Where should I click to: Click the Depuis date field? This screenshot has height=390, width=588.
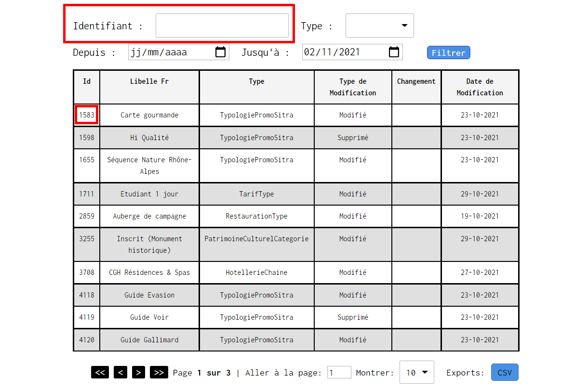click(x=179, y=52)
